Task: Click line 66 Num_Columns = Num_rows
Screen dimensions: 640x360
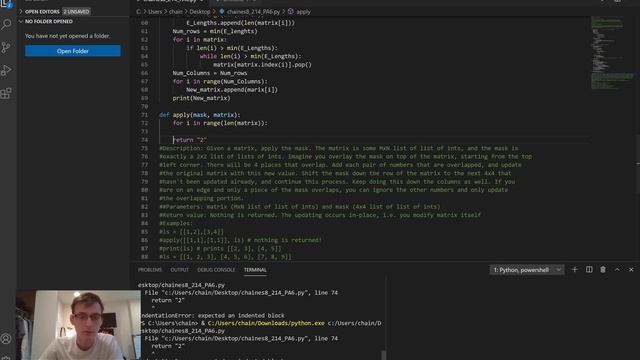Action: (210, 73)
